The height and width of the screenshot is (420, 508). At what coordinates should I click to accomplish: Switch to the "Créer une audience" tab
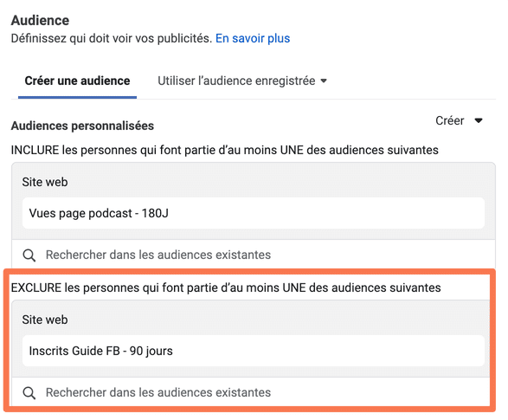[77, 81]
